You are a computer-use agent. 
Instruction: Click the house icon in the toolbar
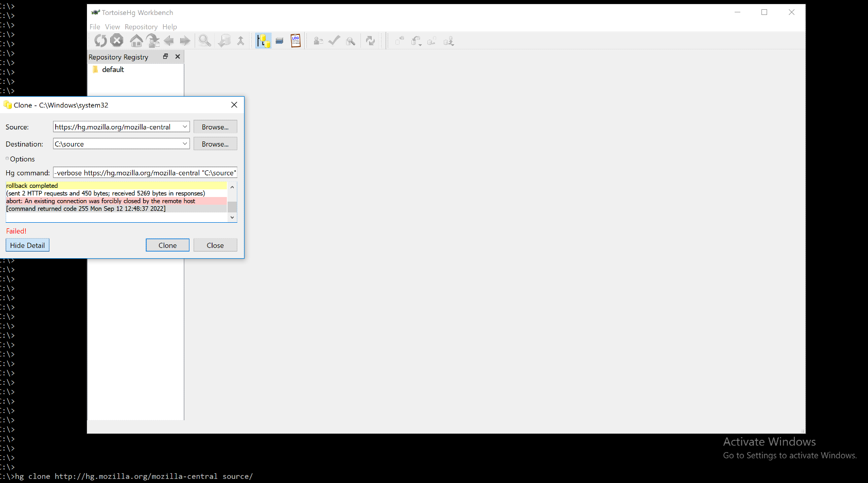click(x=136, y=41)
